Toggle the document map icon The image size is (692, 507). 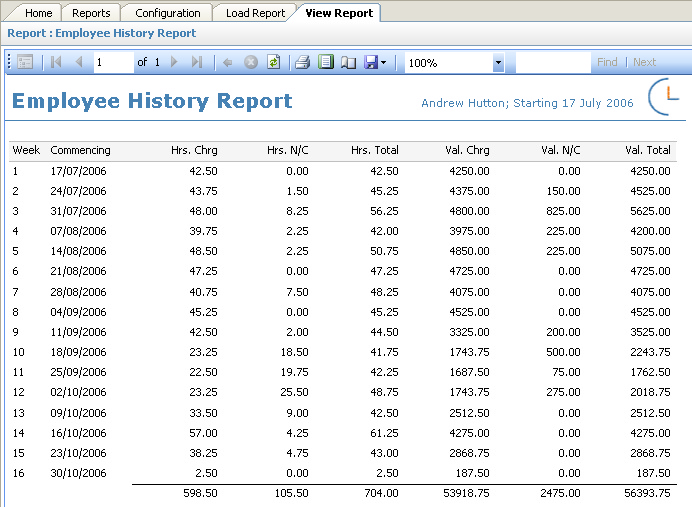tap(25, 62)
